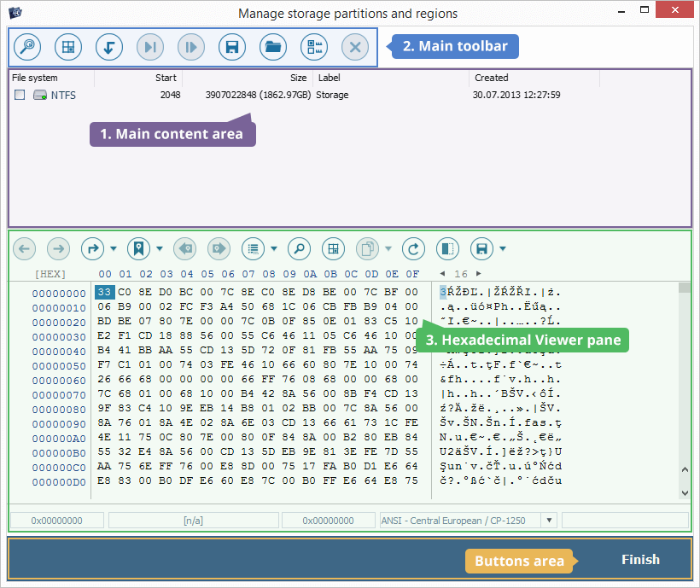
Task: Expand the bookmark dropdown arrow
Action: (x=160, y=249)
